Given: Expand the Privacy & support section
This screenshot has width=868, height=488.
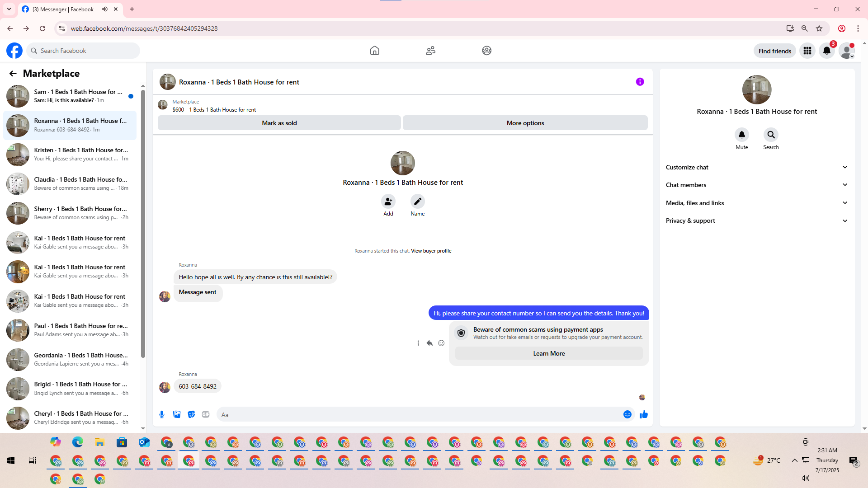Looking at the screenshot, I should (757, 221).
